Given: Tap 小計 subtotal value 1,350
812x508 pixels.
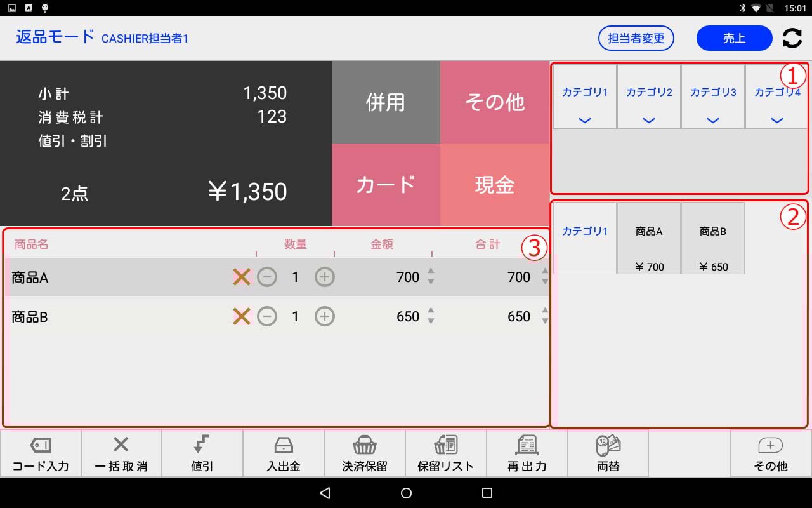Looking at the screenshot, I should coord(265,93).
